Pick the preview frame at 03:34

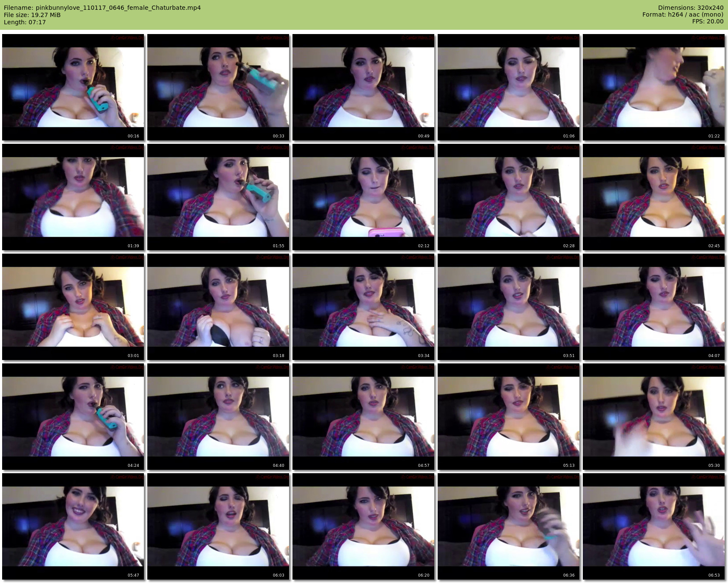pyautogui.click(x=364, y=307)
